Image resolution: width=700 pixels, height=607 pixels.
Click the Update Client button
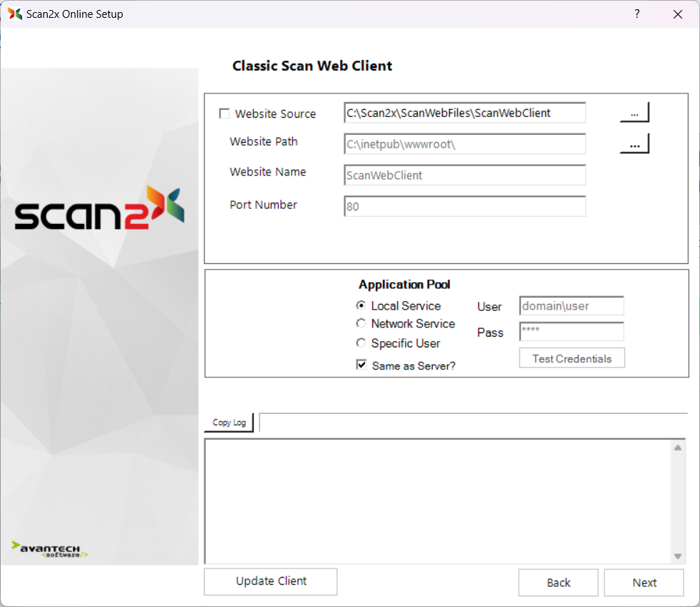[x=271, y=581]
